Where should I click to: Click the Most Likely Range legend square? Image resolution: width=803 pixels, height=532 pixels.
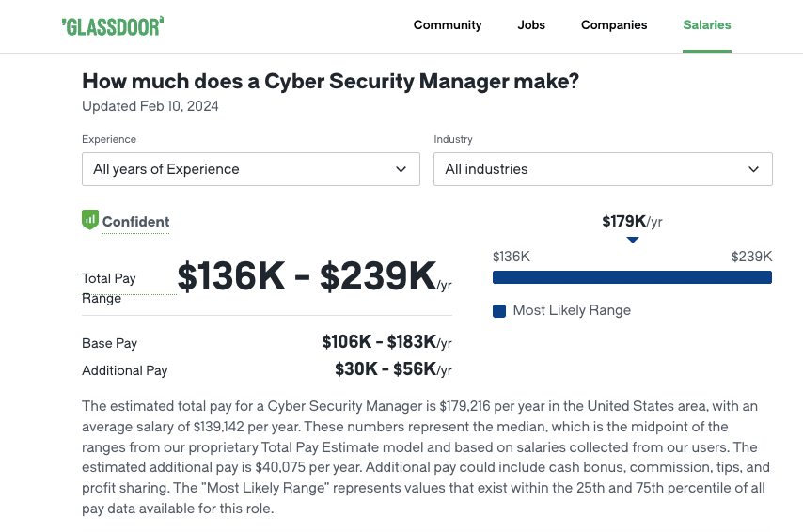tap(499, 311)
